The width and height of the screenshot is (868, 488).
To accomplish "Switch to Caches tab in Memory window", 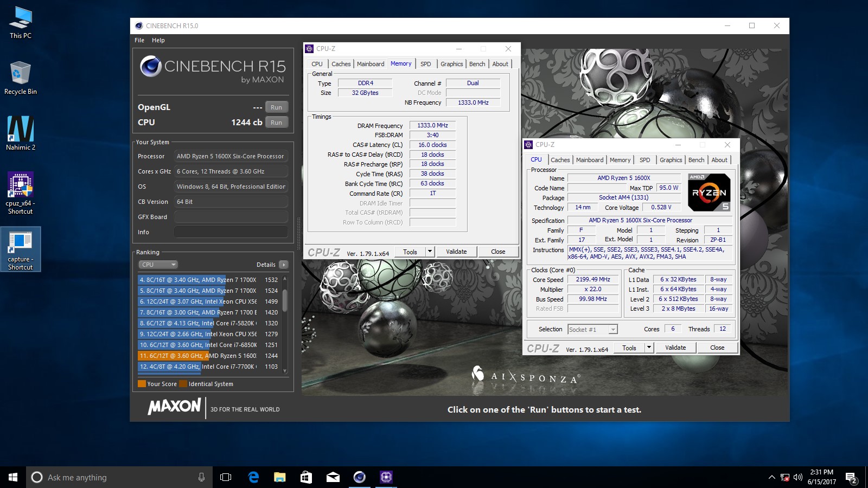I will pyautogui.click(x=341, y=64).
